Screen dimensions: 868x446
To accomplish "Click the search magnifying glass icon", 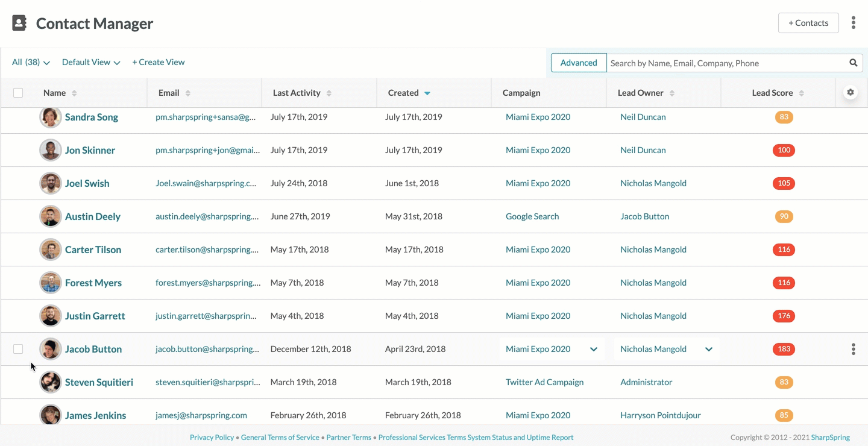I will (x=853, y=63).
